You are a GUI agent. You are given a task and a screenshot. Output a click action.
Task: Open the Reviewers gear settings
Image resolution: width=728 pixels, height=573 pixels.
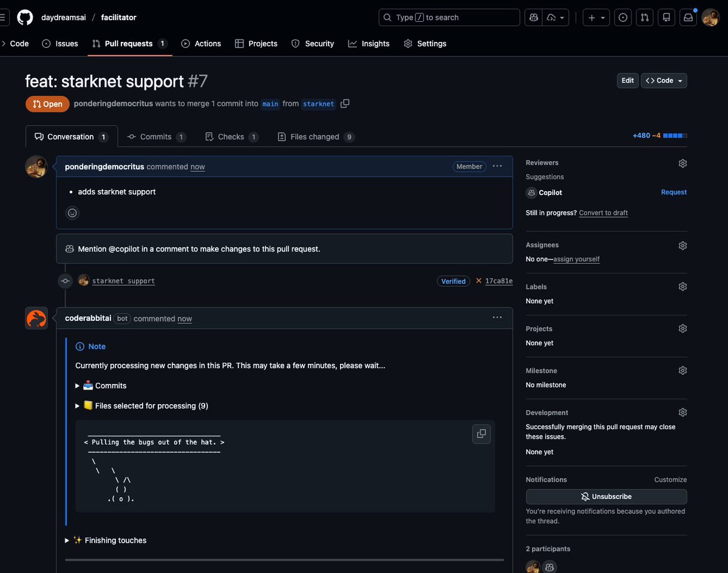(x=682, y=163)
